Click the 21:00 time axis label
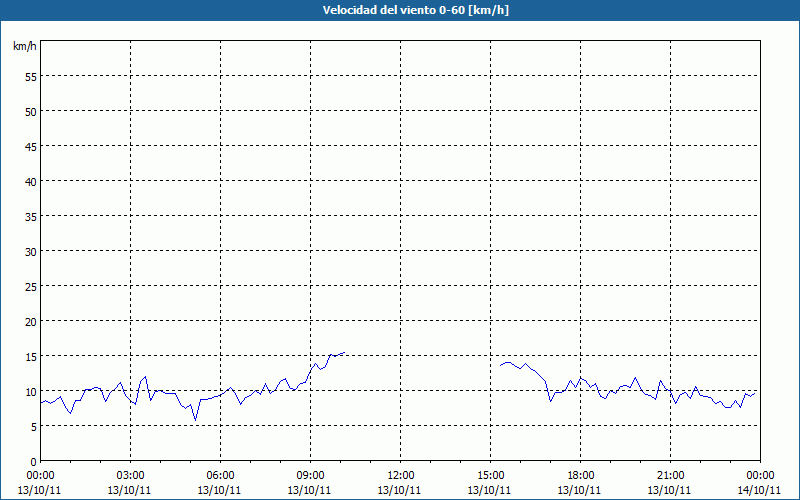Screen dimensions: 800x500 [x=670, y=476]
